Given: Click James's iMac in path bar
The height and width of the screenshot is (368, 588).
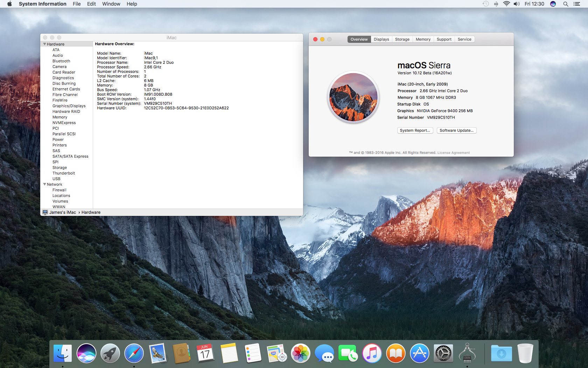Looking at the screenshot, I should click(63, 212).
